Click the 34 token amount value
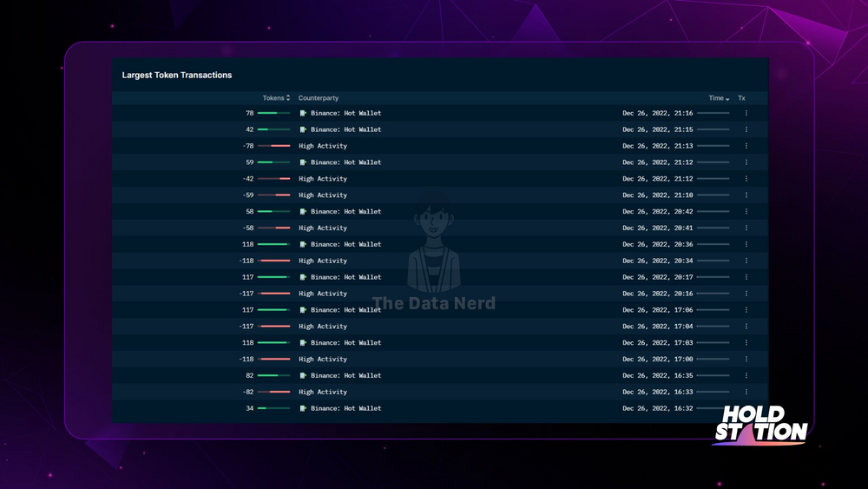 pos(250,408)
